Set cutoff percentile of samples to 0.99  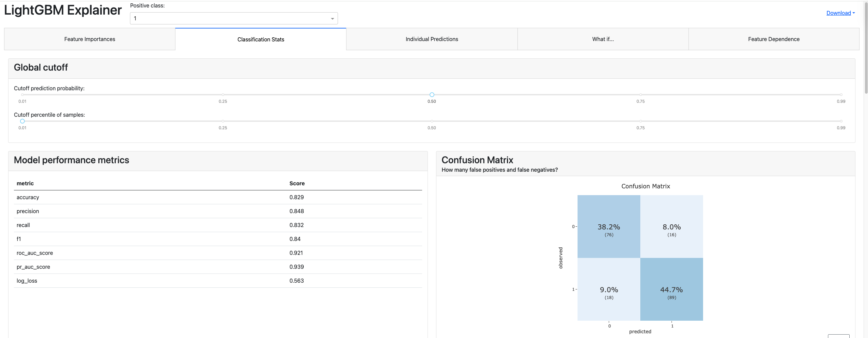pos(841,121)
